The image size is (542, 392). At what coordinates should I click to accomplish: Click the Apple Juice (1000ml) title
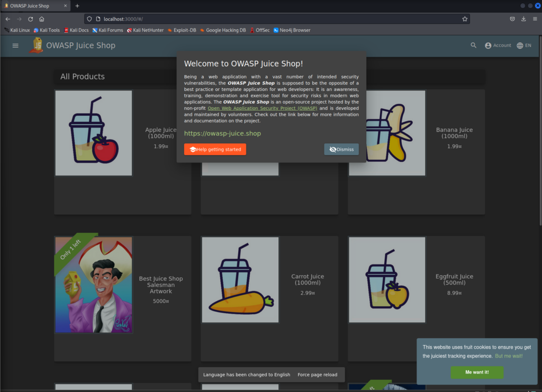161,133
